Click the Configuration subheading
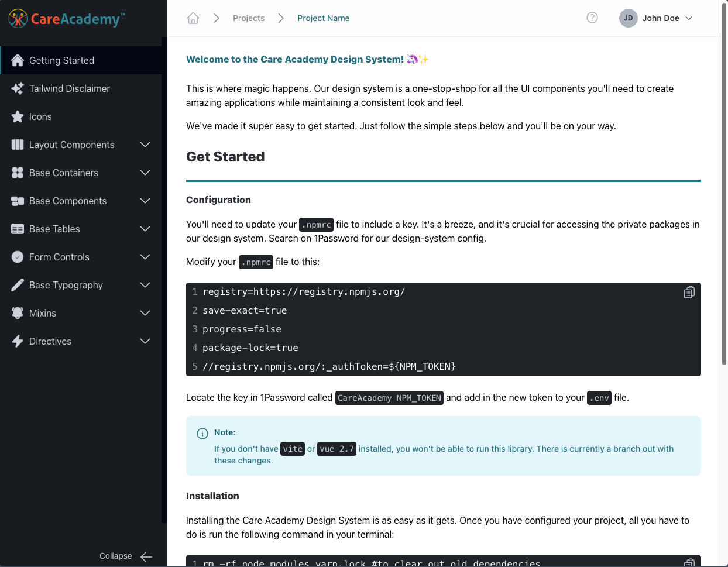The image size is (728, 567). 218,200
